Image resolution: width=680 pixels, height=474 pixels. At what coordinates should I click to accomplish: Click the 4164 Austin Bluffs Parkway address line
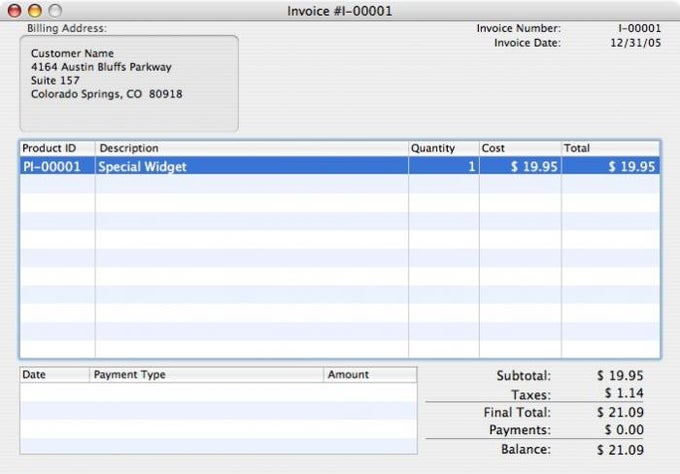[101, 67]
